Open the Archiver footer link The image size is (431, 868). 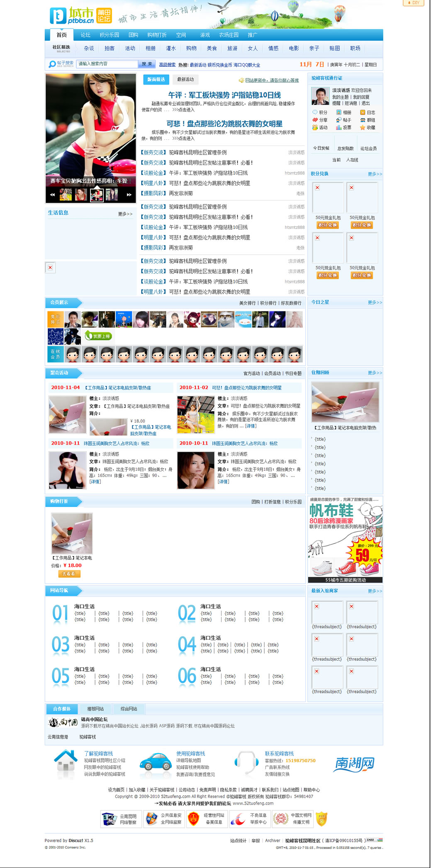tap(273, 841)
